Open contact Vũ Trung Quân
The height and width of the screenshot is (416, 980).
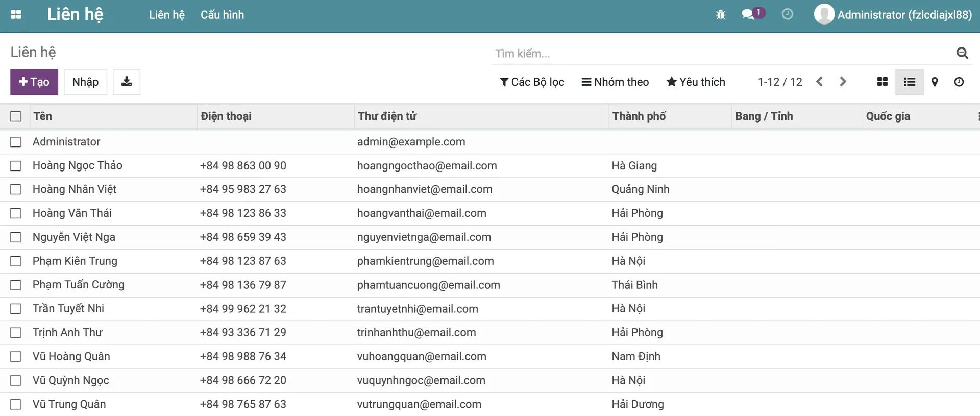point(69,404)
